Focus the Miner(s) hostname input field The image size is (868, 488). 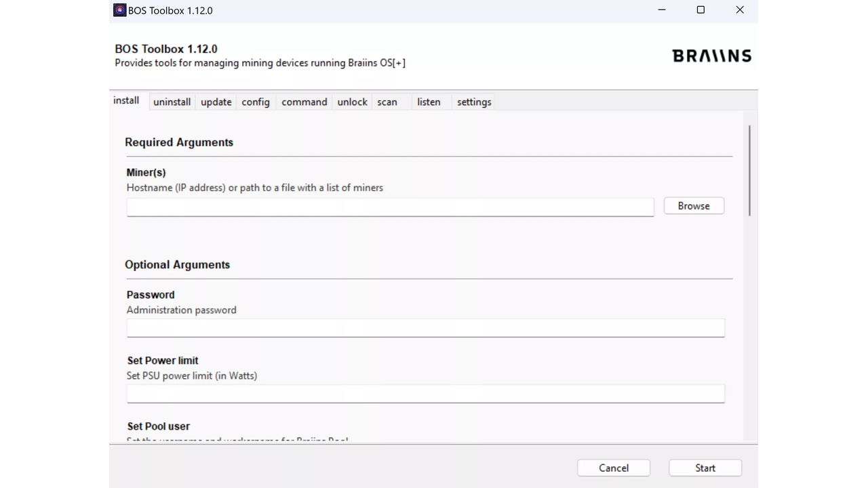click(x=390, y=207)
